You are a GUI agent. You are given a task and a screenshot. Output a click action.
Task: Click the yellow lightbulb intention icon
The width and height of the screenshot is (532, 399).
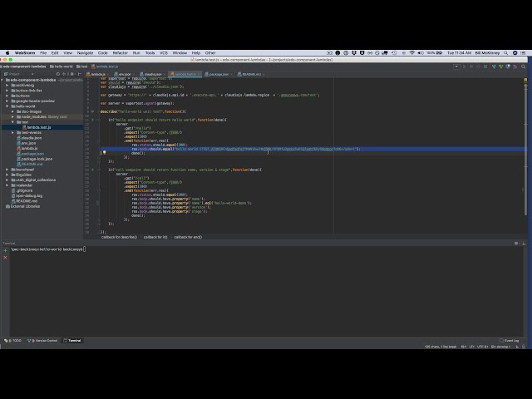[x=104, y=153]
